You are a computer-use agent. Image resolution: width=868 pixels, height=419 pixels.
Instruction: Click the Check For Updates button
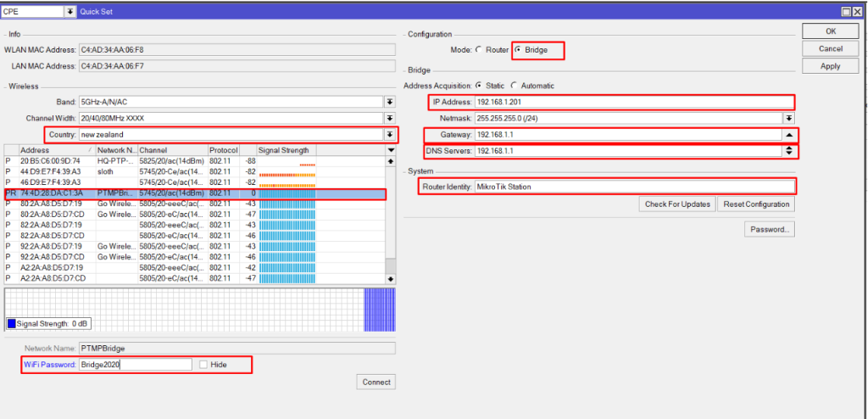click(x=676, y=204)
